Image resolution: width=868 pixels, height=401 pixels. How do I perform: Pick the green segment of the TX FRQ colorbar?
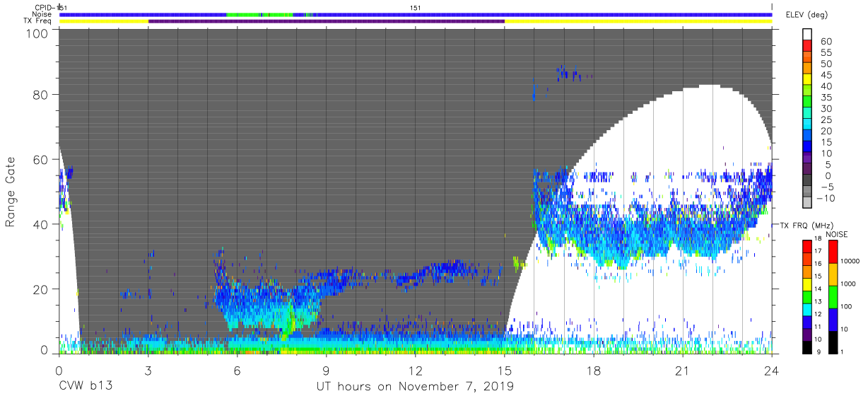[807, 297]
